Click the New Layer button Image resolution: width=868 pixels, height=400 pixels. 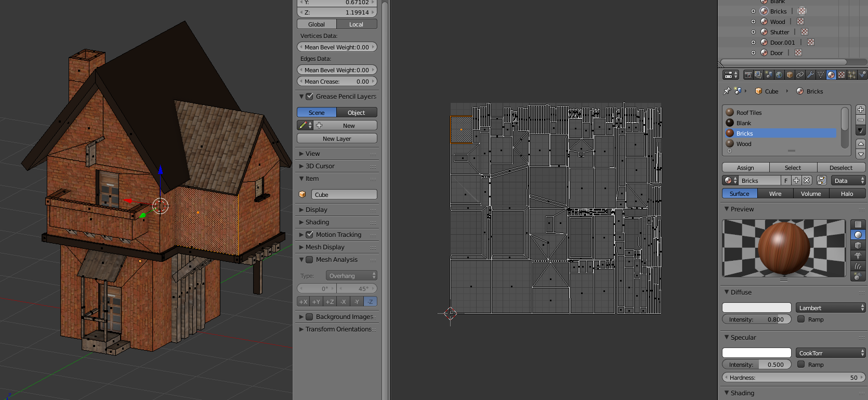point(337,138)
